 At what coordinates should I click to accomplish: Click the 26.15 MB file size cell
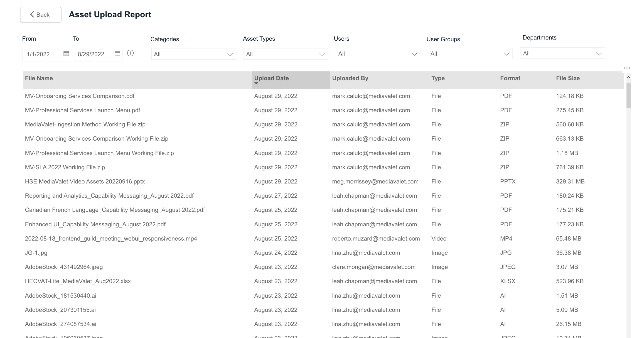pos(569,324)
